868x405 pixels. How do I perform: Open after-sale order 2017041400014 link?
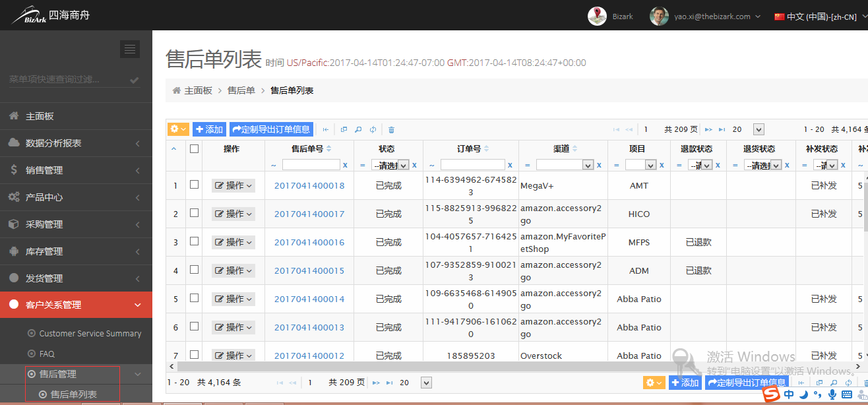(309, 299)
